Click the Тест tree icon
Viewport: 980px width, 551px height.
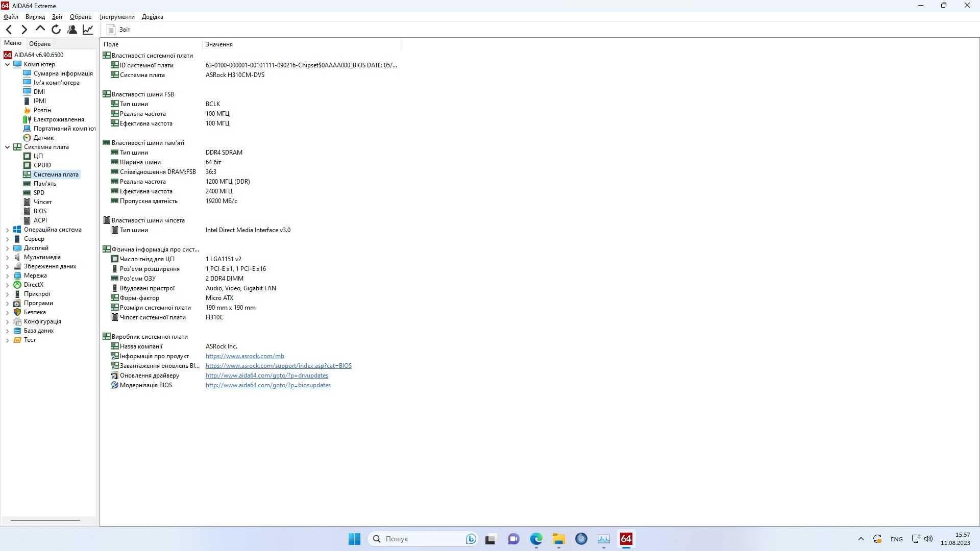[17, 340]
